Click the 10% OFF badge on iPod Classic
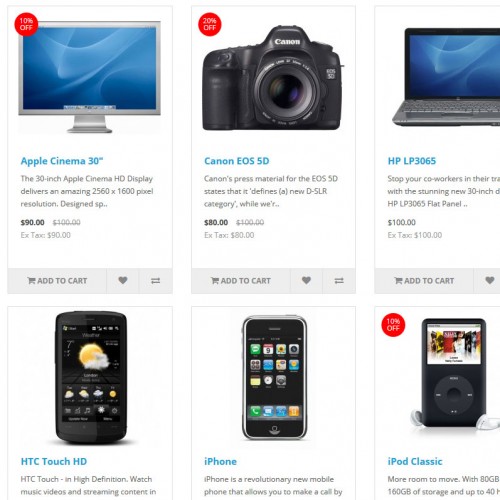 pos(393,325)
